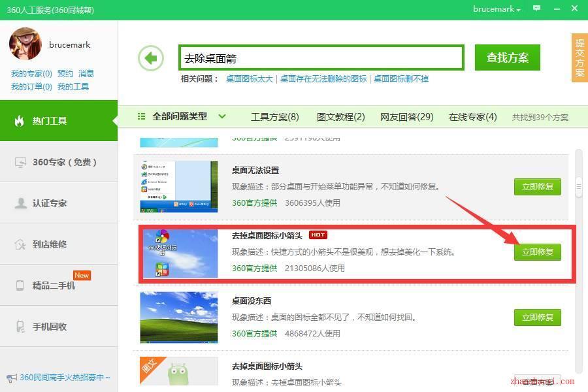Switch to the 网友回答(29) tab

coord(407,117)
